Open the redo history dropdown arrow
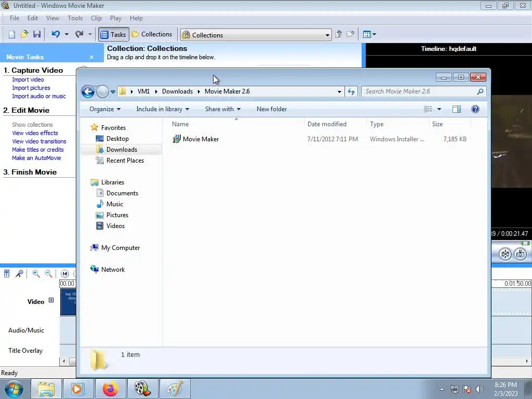The height and width of the screenshot is (399, 532). tap(90, 34)
